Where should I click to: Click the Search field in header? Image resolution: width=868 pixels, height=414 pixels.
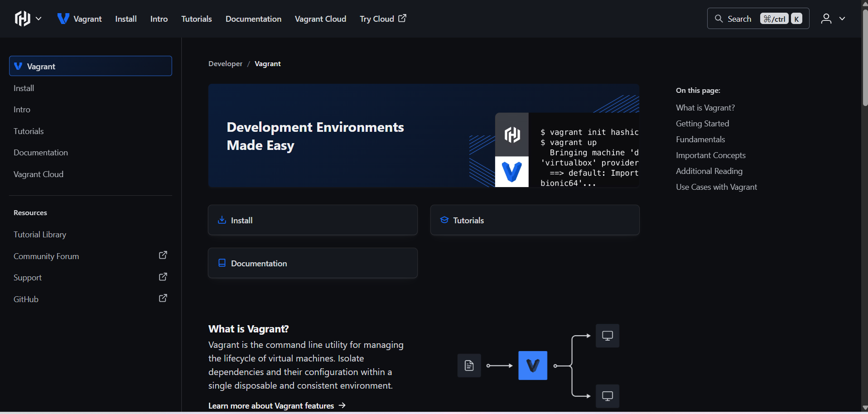click(x=758, y=19)
